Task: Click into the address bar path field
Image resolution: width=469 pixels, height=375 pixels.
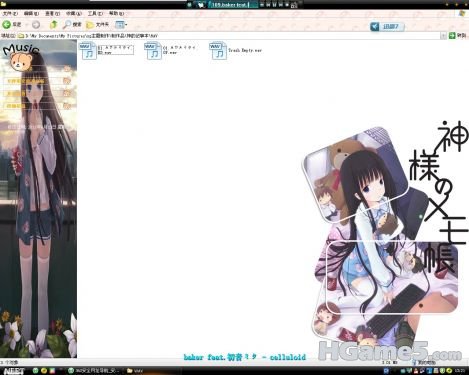Action: [230, 36]
